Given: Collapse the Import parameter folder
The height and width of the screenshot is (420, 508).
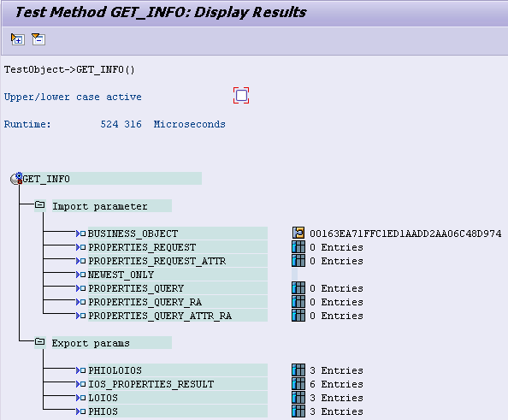Looking at the screenshot, I should pos(40,204).
